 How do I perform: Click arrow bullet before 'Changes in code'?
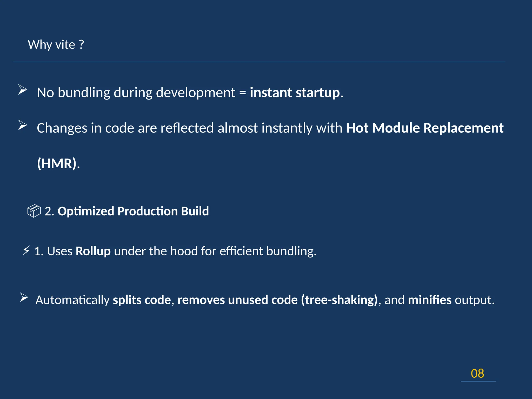(x=23, y=125)
